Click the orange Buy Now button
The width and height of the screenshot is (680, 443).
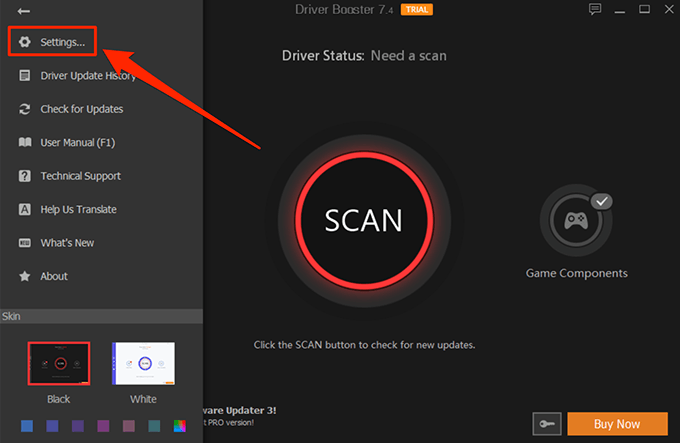[x=617, y=423]
